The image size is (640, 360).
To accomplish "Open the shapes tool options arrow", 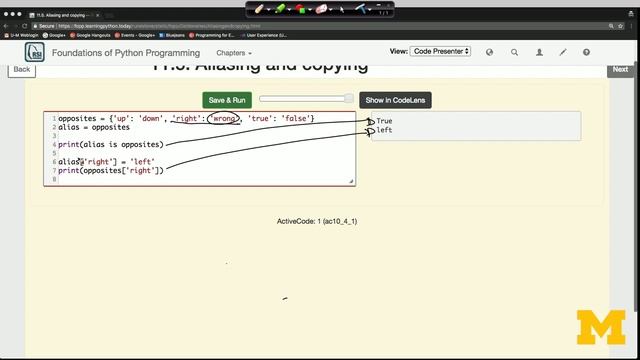I will (310, 9).
